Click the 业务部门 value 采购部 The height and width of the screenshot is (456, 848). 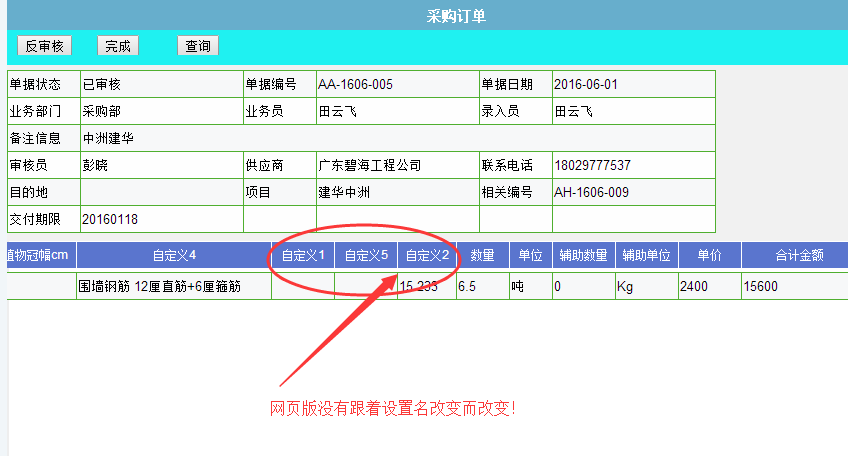[102, 111]
